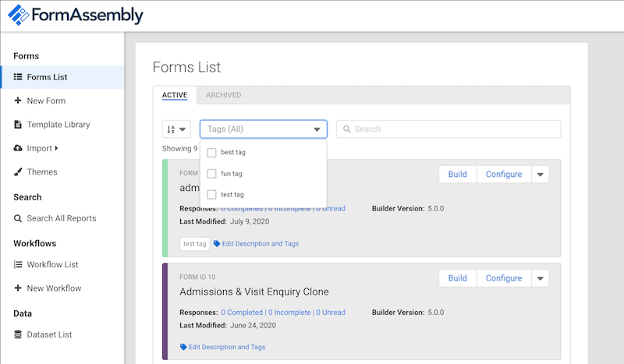Click Configure on the first form card

coord(504,175)
